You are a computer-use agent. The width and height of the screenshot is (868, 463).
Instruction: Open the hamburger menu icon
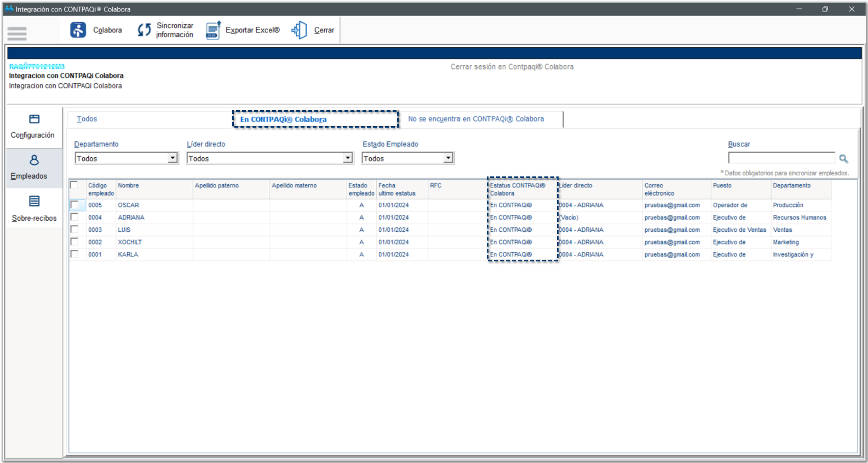pyautogui.click(x=17, y=33)
